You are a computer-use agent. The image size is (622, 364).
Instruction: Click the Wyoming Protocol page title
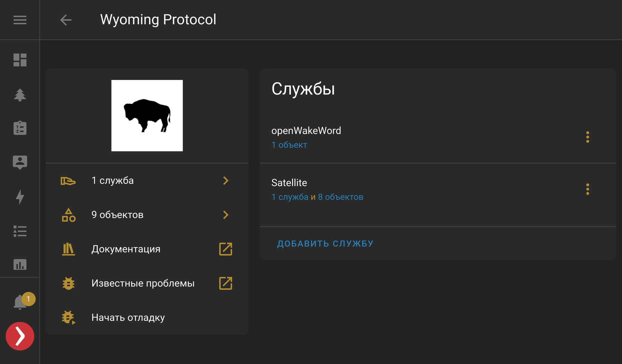(x=158, y=20)
